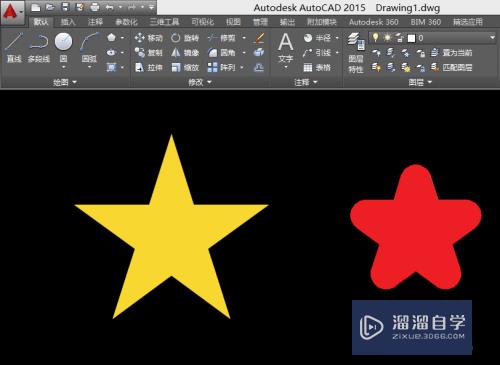Click the layer Freeze icon in Layers panel
Image resolution: width=500 pixels, height=365 pixels.
[406, 53]
